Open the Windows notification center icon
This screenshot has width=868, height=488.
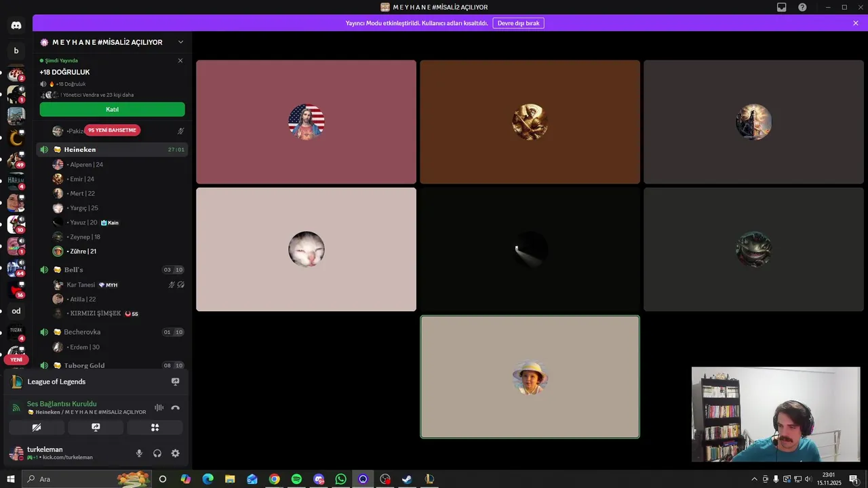click(x=854, y=479)
